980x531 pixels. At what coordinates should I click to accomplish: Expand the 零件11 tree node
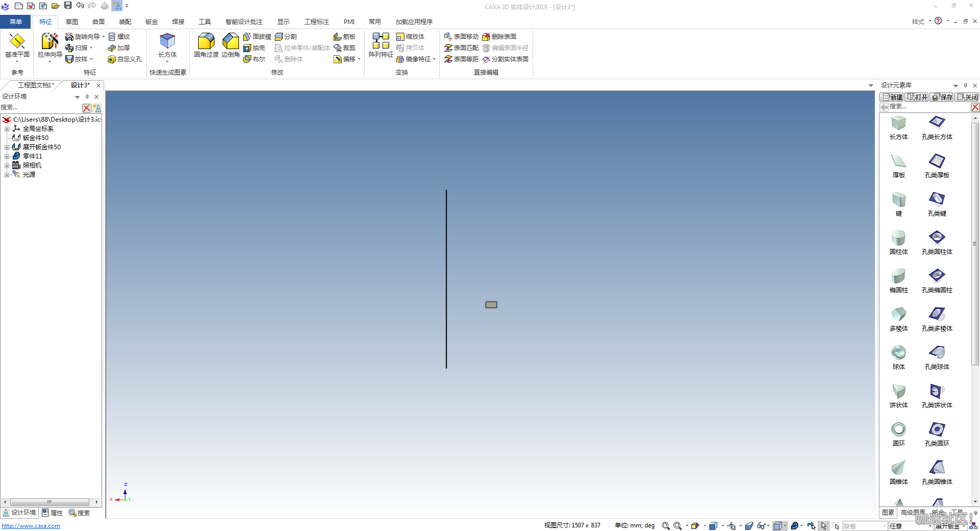(x=7, y=156)
